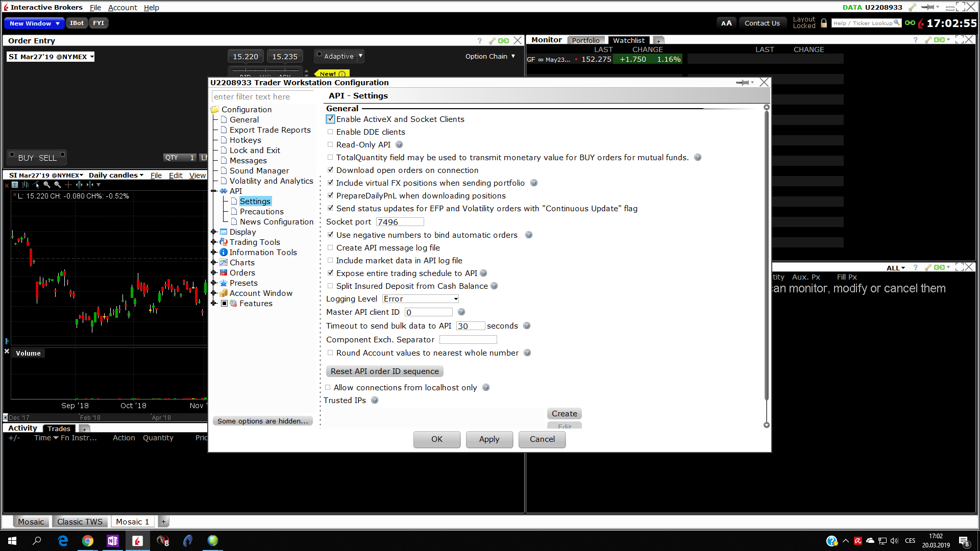Click the lock icon beside Layout Locked
This screenshot has width=980, height=551.
[x=824, y=23]
